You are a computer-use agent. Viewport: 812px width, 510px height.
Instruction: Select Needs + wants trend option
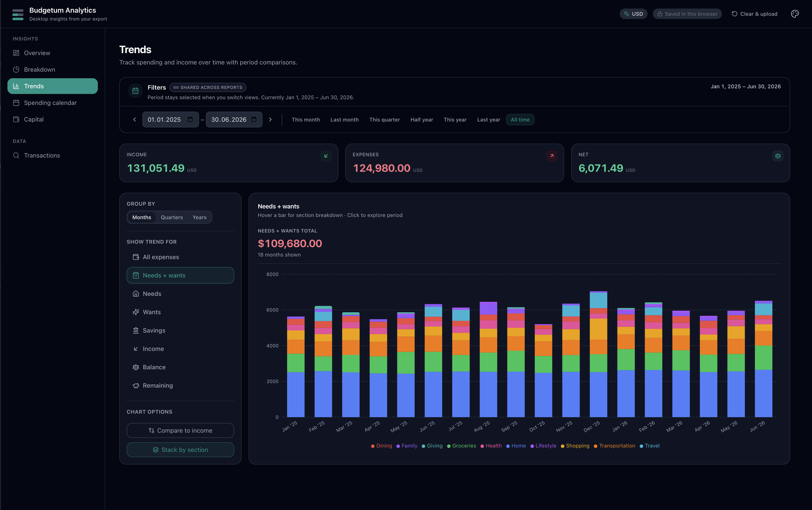tap(180, 275)
